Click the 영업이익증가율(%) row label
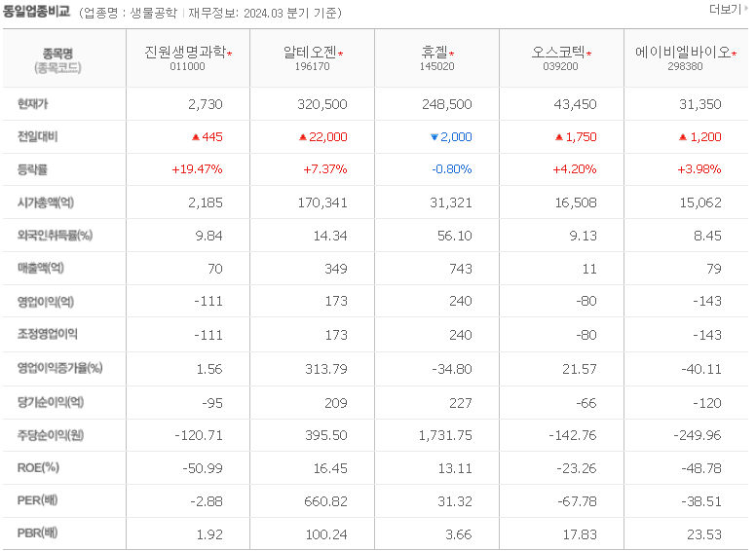 click(x=59, y=368)
